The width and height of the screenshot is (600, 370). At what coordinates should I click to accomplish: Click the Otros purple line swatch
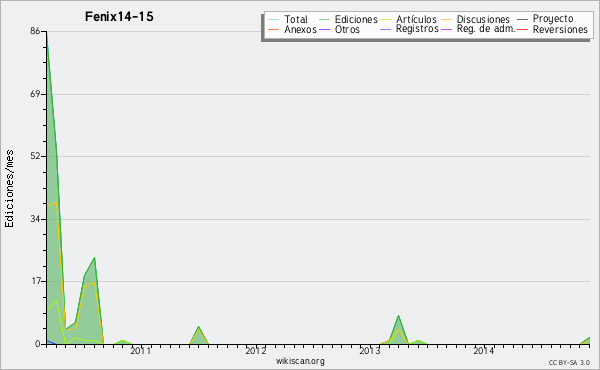tap(324, 29)
